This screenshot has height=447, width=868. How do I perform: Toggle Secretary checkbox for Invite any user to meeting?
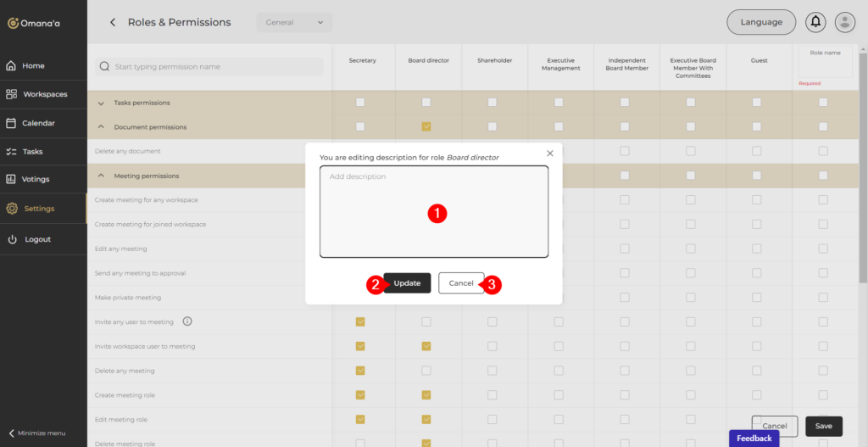click(360, 322)
